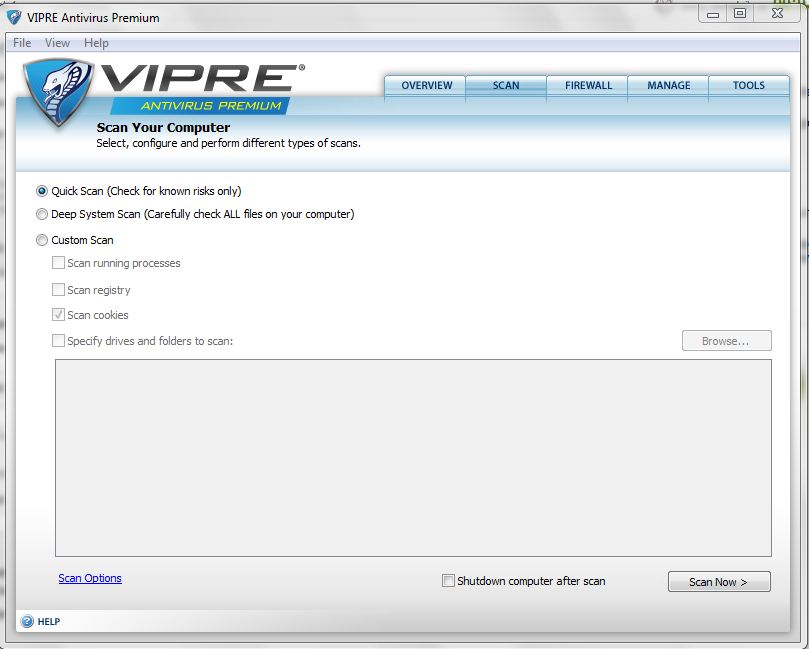Viewport: 809px width, 649px height.
Task: Maximize the VIPRE window
Action: click(x=740, y=14)
